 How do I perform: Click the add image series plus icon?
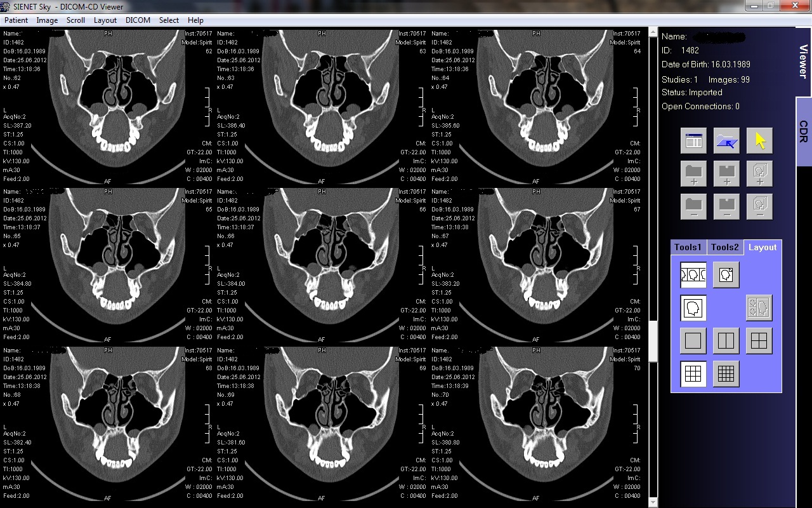pyautogui.click(x=759, y=174)
